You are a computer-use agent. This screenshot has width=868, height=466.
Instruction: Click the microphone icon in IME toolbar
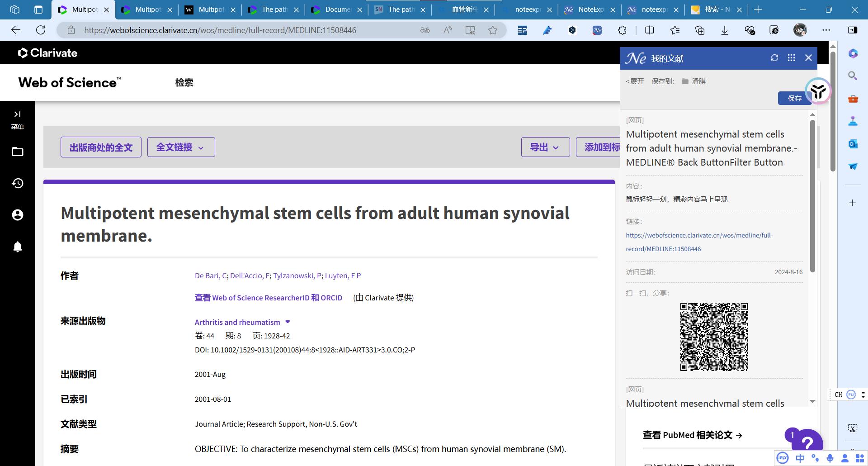pyautogui.click(x=830, y=458)
